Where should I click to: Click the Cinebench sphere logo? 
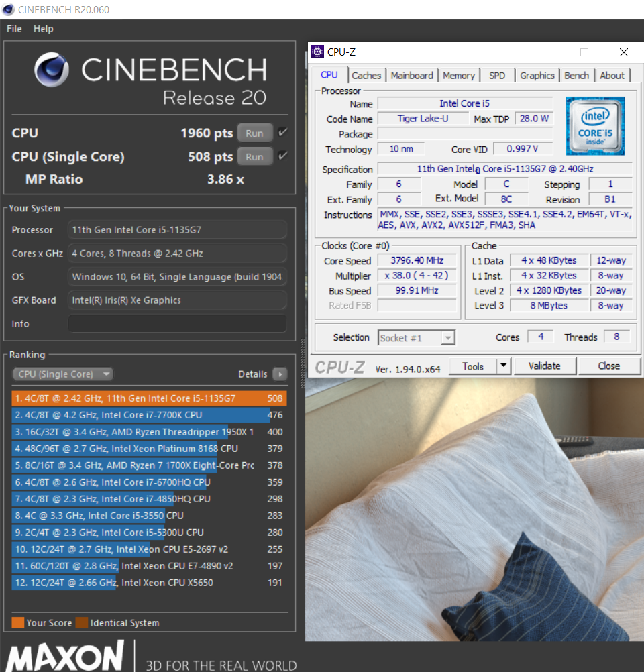coord(52,70)
